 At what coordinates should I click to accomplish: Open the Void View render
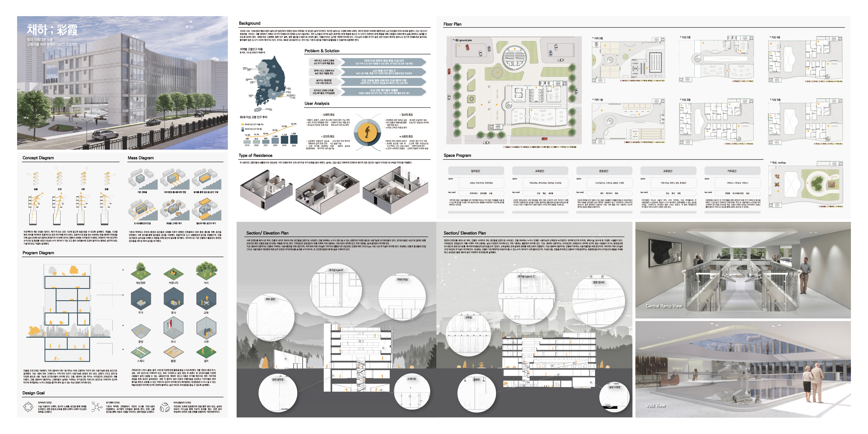pyautogui.click(x=743, y=369)
